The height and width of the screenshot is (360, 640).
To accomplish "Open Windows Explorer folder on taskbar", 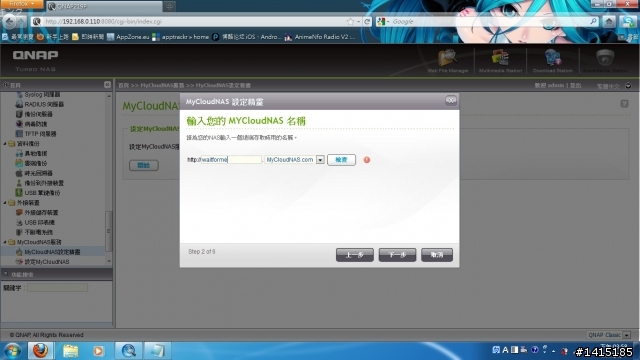I will pos(70,351).
